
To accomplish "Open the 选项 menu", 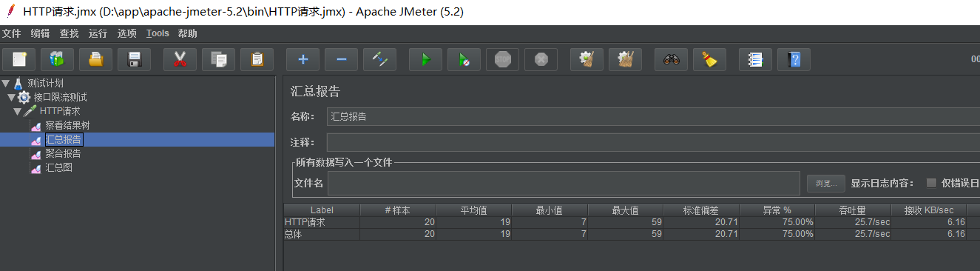I will tap(126, 33).
